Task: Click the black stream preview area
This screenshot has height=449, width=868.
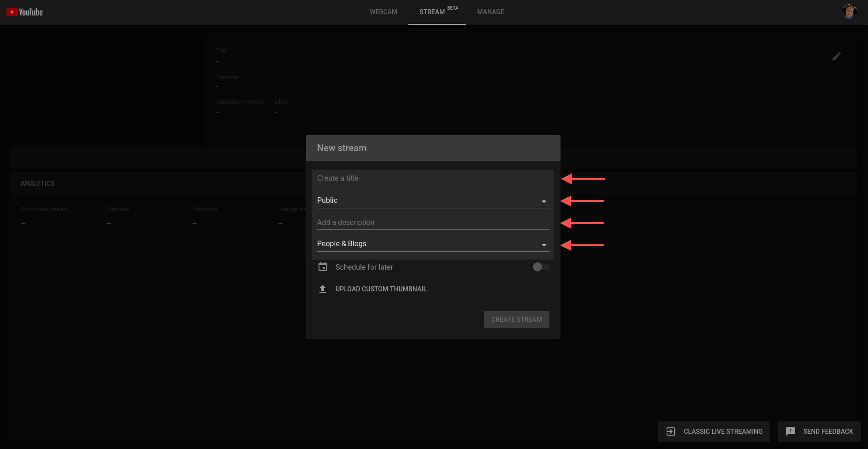Action: (107, 91)
